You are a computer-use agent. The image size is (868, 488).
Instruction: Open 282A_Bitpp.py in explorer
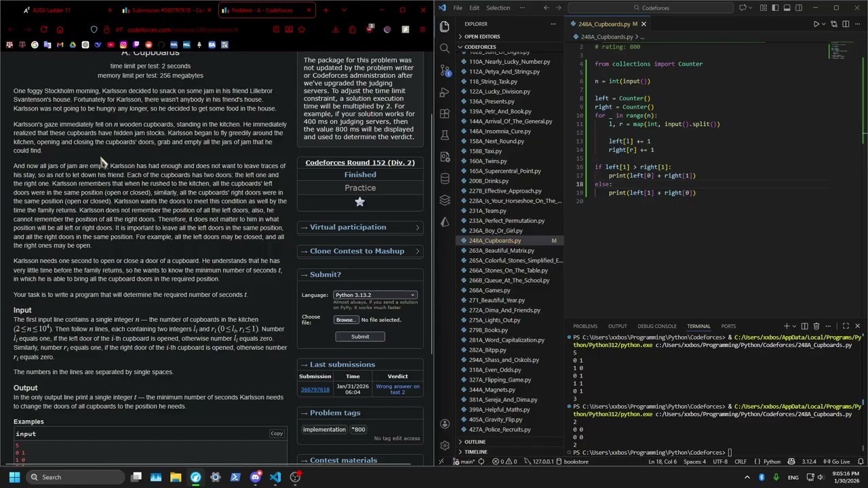[487, 350]
